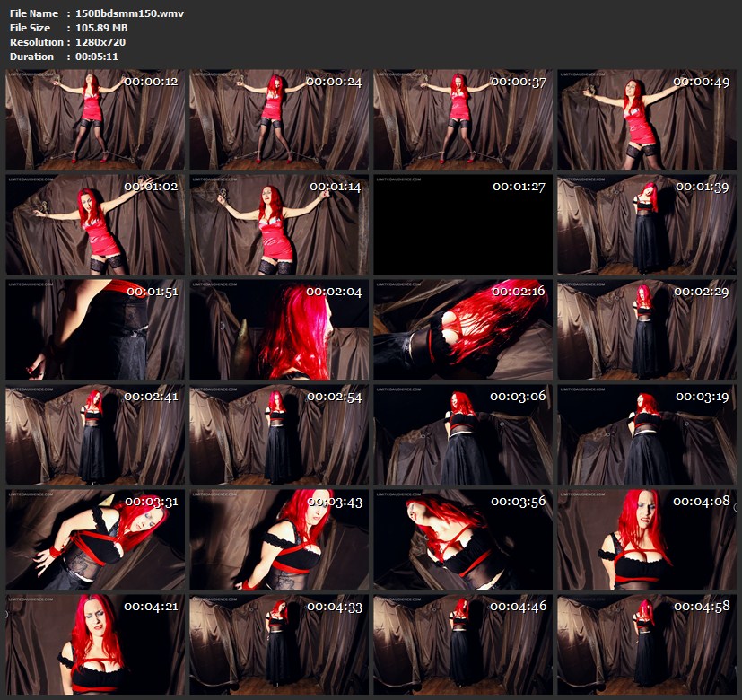Screen dimensions: 742x700
Task: View the frame at 00:01:51
Action: pos(95,329)
